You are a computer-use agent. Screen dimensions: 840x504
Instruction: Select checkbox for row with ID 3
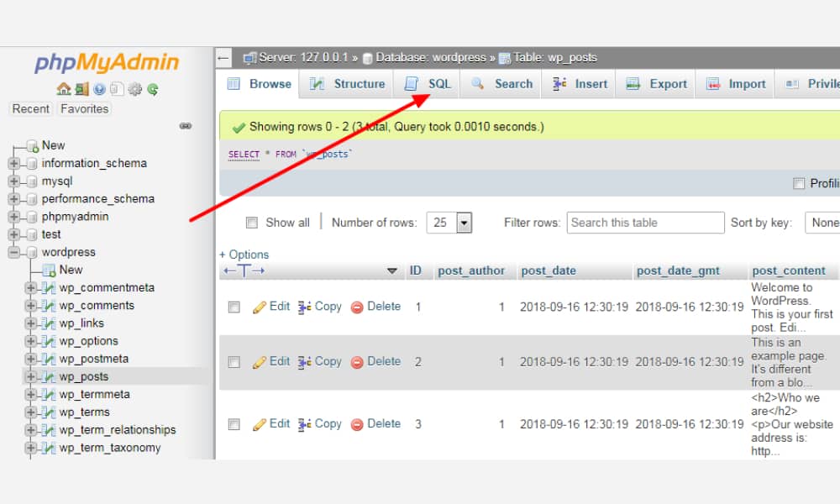(234, 424)
